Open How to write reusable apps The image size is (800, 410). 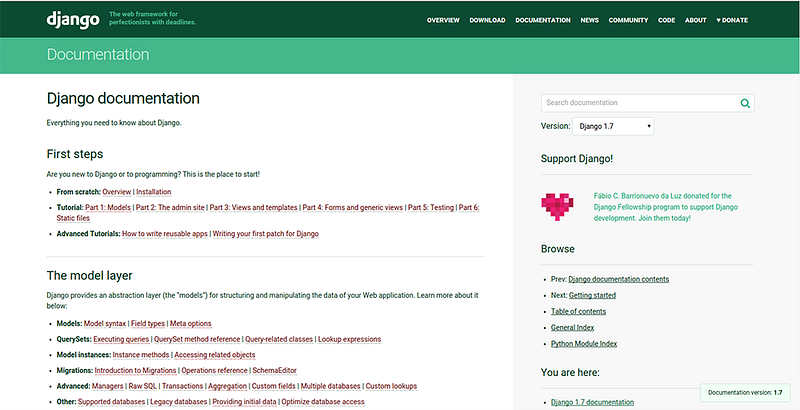pos(165,234)
